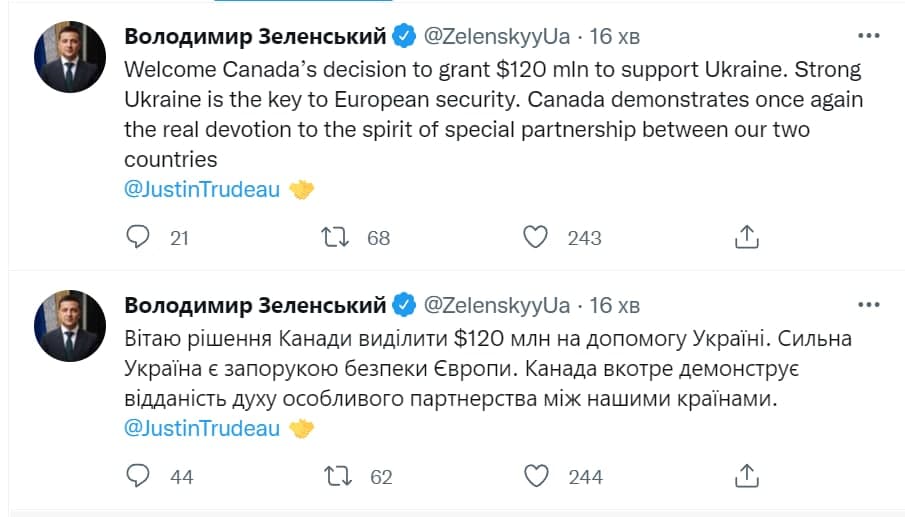Share the English Canada tweet
905x517 pixels.
tap(746, 237)
